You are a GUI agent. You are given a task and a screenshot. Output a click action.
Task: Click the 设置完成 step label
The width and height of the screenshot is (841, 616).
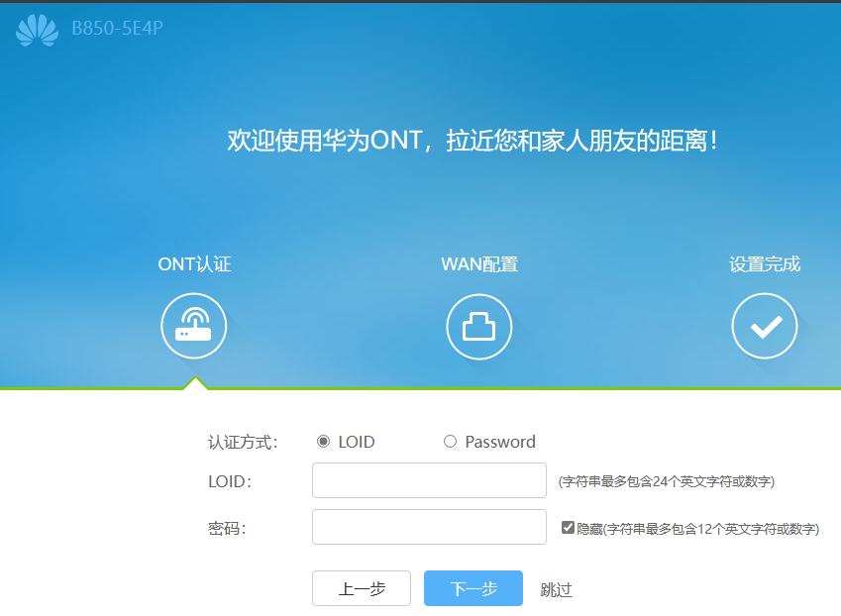(765, 264)
